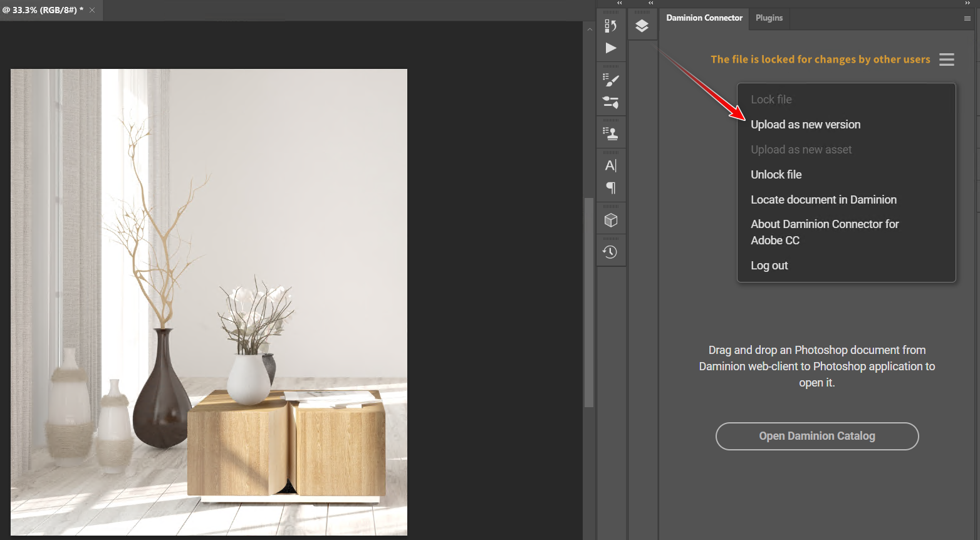Open the History clock panel icon
Screen dimensions: 980x540
[611, 252]
